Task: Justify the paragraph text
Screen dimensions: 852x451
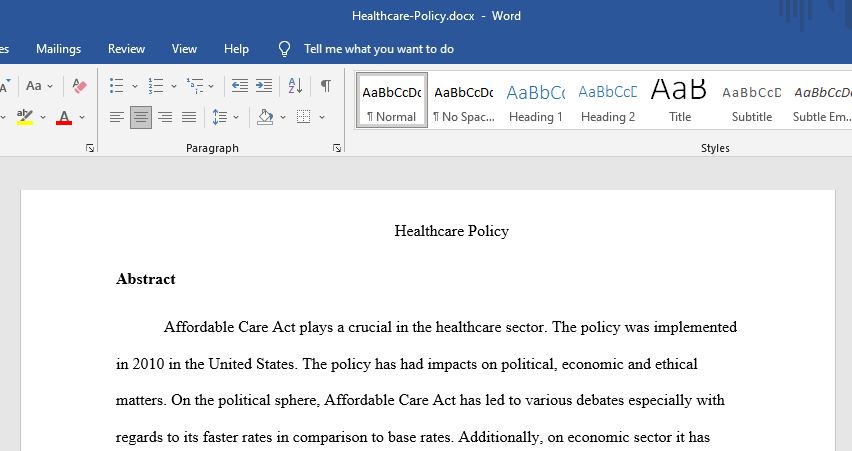Action: 189,117
